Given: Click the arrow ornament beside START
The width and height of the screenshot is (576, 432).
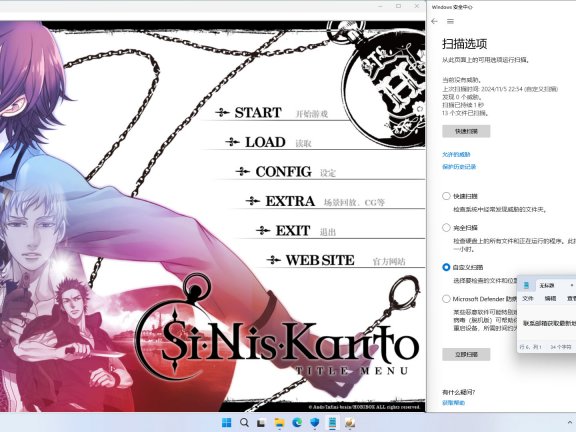Looking at the screenshot, I should coord(223,112).
